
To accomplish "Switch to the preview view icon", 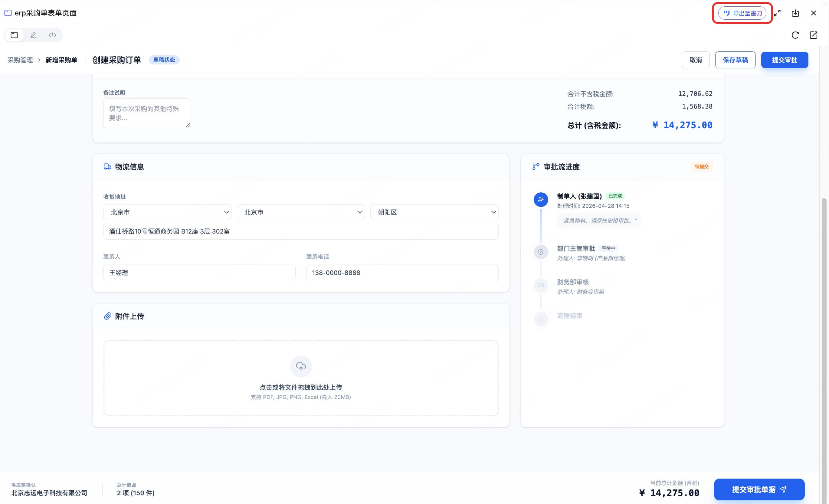I will click(x=14, y=35).
